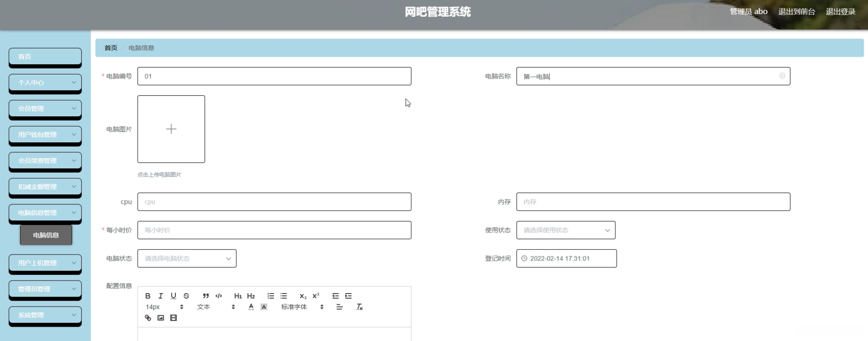This screenshot has width=868, height=341.
Task: Collapse the 电脑信息管理 sidebar menu
Action: tap(45, 213)
